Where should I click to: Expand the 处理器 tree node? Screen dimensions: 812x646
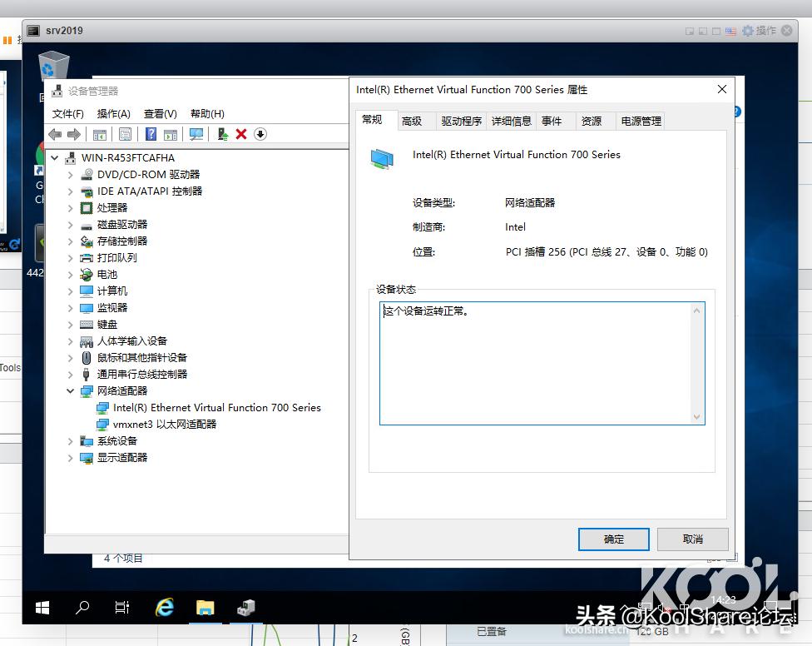coord(70,207)
